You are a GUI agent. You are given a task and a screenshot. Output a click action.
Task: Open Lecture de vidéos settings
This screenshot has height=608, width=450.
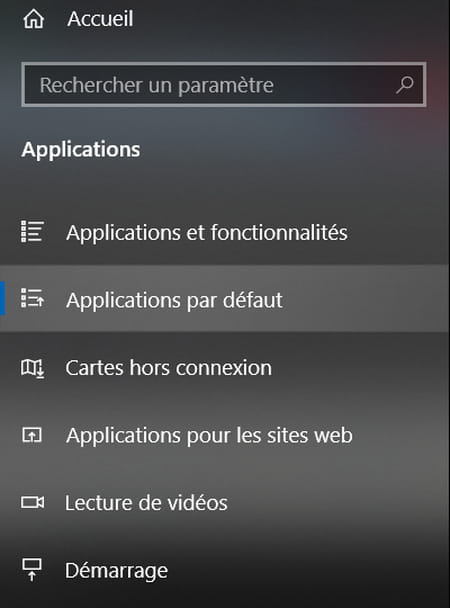[225, 503]
